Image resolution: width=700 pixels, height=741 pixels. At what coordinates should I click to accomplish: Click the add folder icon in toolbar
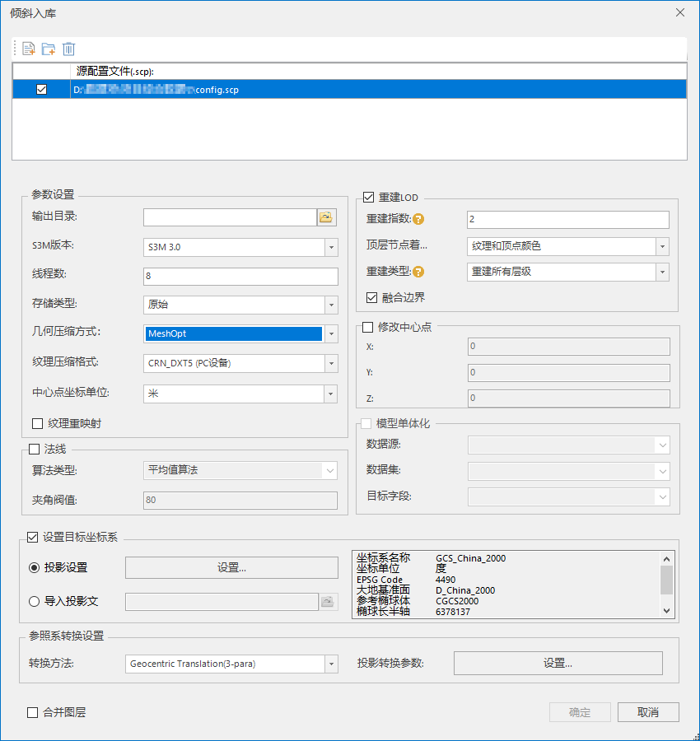(x=49, y=49)
